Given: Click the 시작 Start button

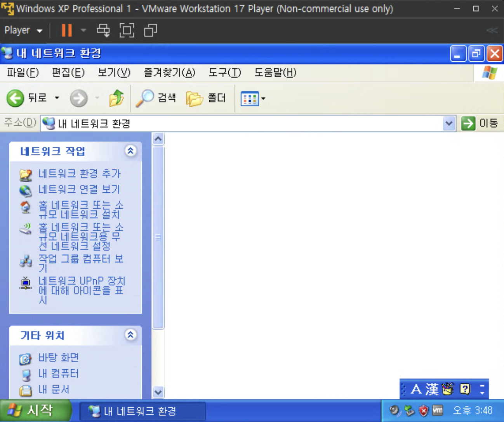Looking at the screenshot, I should click(x=35, y=410).
